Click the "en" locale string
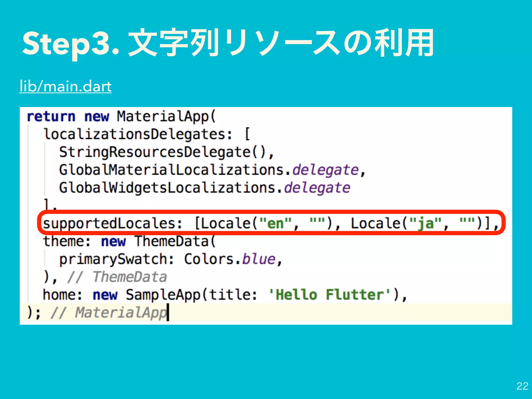This screenshot has width=532, height=399. click(276, 223)
